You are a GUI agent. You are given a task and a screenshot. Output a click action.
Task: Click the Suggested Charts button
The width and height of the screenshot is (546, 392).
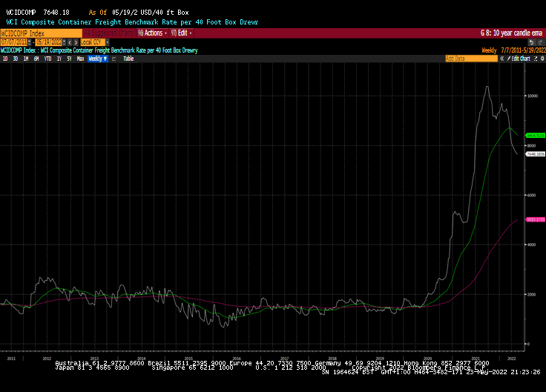click(108, 33)
